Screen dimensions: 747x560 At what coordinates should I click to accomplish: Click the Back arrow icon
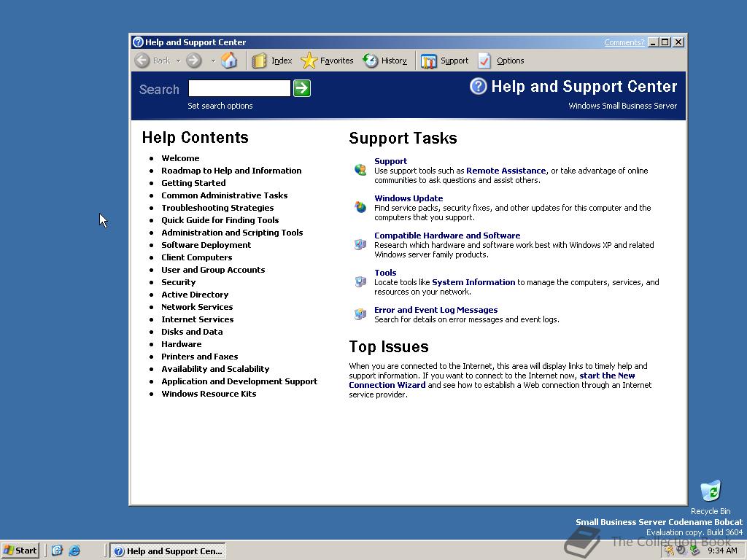click(142, 61)
